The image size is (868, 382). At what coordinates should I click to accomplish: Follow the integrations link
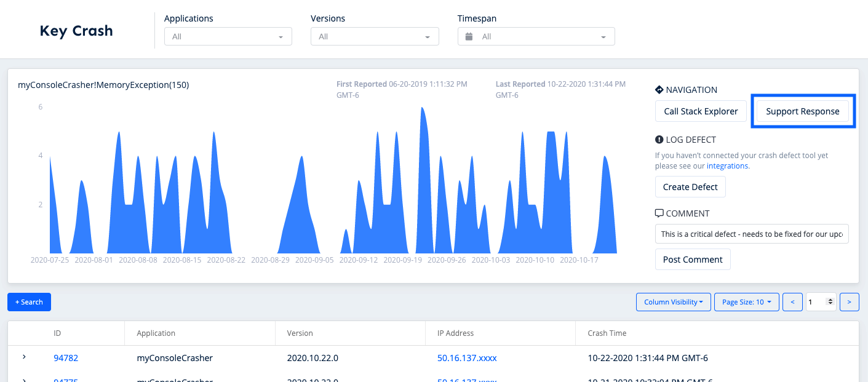pyautogui.click(x=727, y=165)
